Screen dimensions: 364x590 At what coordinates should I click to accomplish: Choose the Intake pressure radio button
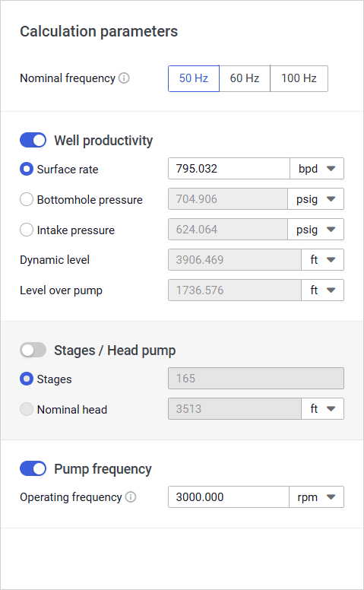tap(27, 230)
